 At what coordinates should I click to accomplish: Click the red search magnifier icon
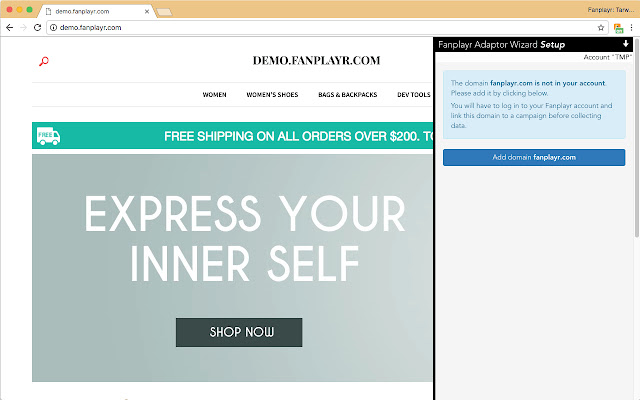point(44,61)
